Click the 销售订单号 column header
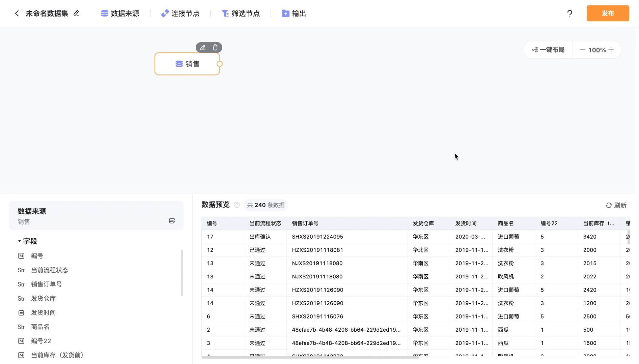The width and height of the screenshot is (639, 364). (347, 223)
